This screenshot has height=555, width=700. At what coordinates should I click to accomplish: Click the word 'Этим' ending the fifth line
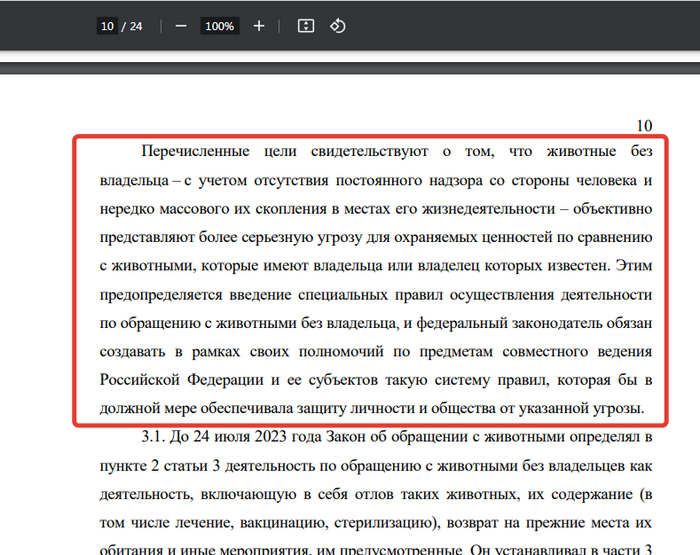(634, 266)
